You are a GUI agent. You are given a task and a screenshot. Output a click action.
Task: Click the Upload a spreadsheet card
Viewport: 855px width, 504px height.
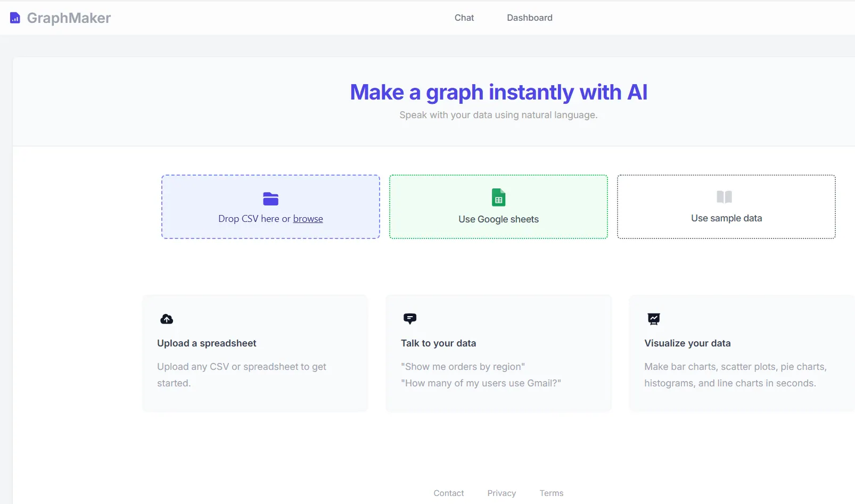pyautogui.click(x=255, y=353)
